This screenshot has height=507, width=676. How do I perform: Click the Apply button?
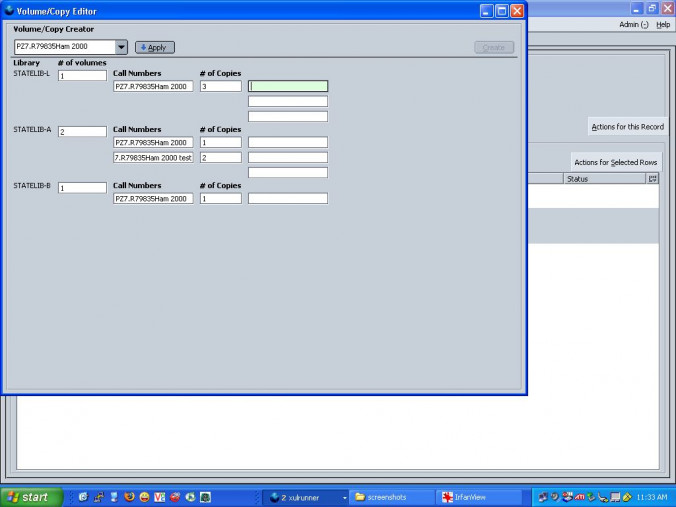tap(155, 47)
